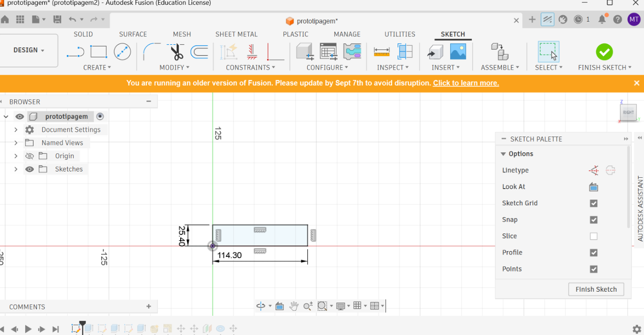The image size is (644, 335).
Task: Enable the Slice checkbox
Action: (593, 236)
